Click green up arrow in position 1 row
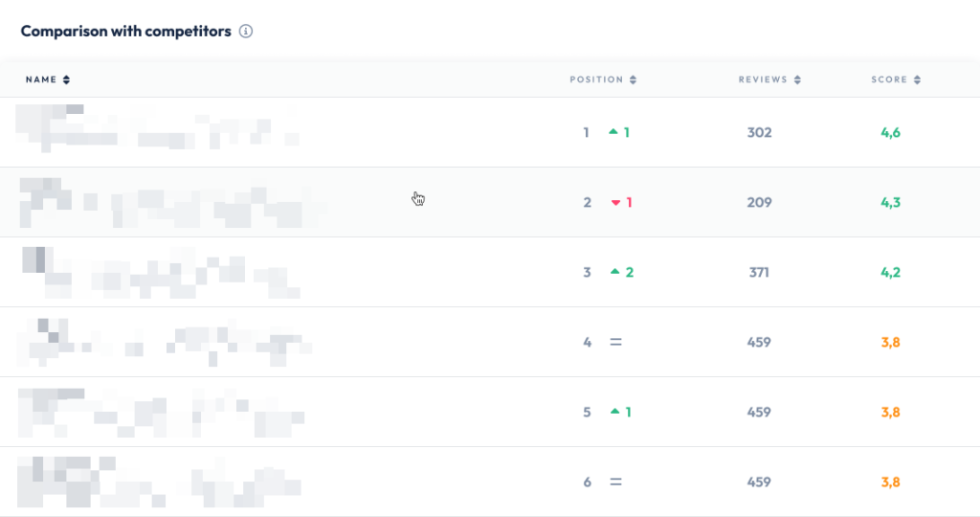980x517 pixels. [613, 132]
